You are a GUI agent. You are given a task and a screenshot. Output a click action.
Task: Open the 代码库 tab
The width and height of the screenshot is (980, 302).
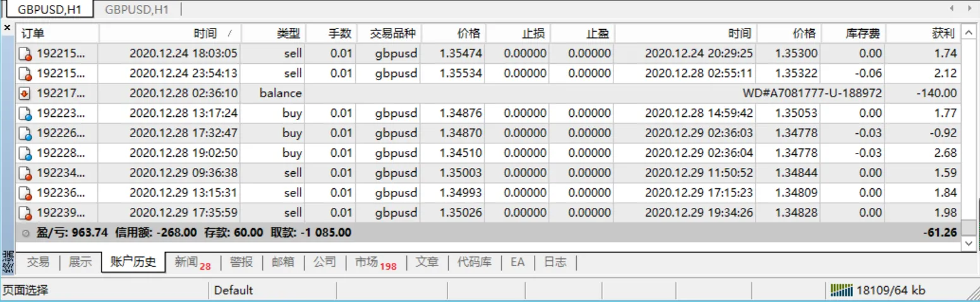tap(474, 262)
